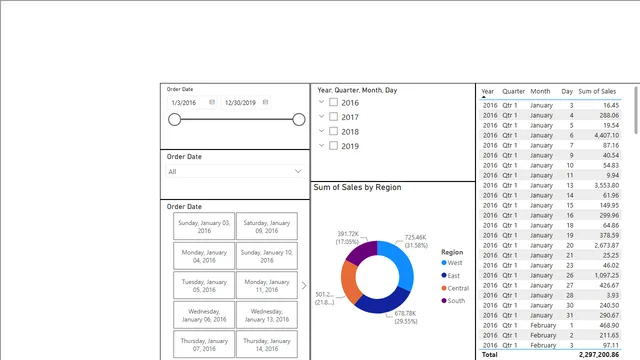Image resolution: width=640 pixels, height=360 pixels.
Task: Click the 4,407.10 sales cell
Action: (x=607, y=135)
